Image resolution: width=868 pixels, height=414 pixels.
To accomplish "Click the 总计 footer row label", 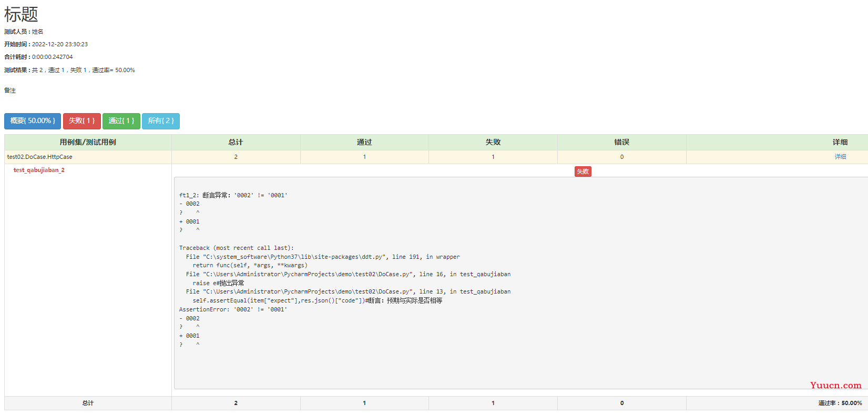I will [x=88, y=403].
